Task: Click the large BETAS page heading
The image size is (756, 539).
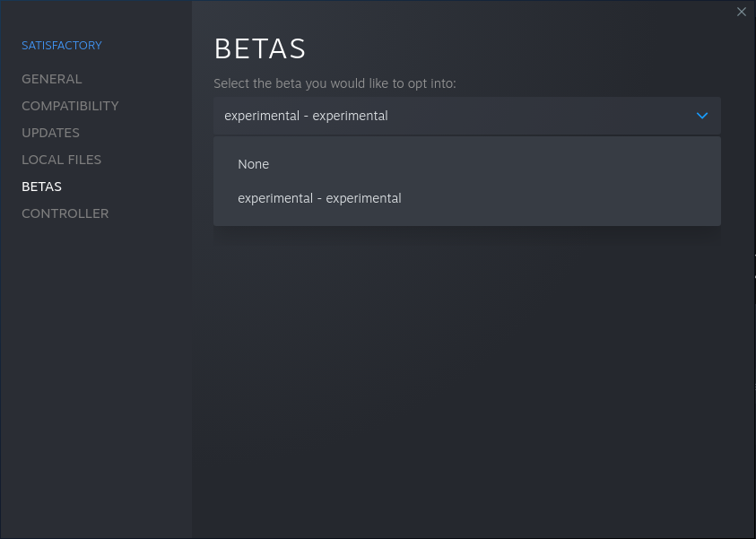Action: 260,48
